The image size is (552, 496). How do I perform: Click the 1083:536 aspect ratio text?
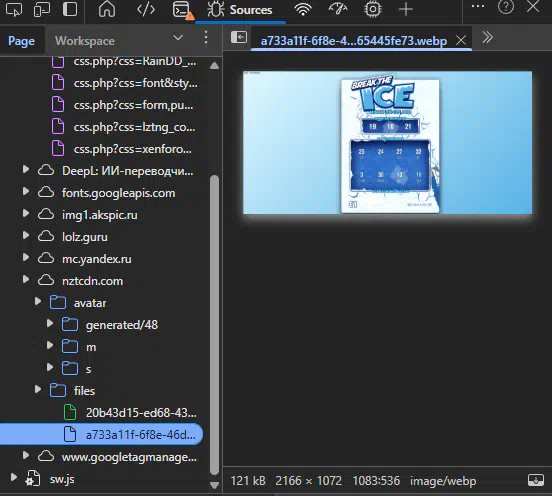(376, 481)
